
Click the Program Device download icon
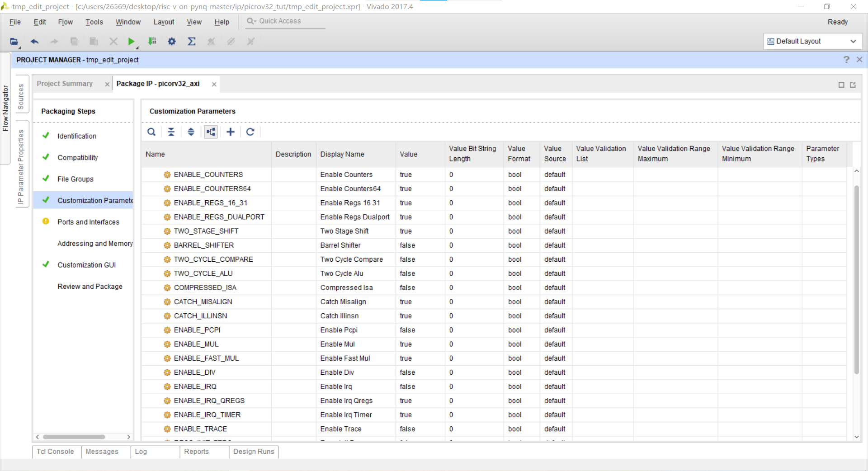pyautogui.click(x=152, y=42)
